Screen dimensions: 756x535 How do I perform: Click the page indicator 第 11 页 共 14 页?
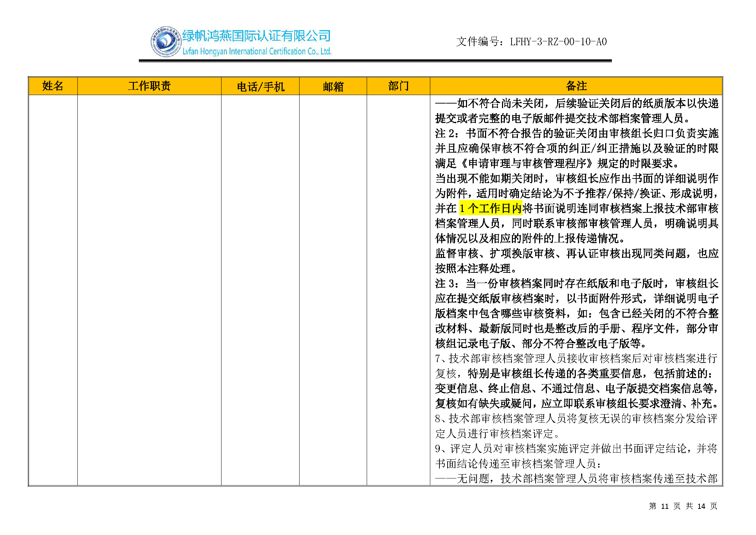pyautogui.click(x=683, y=506)
